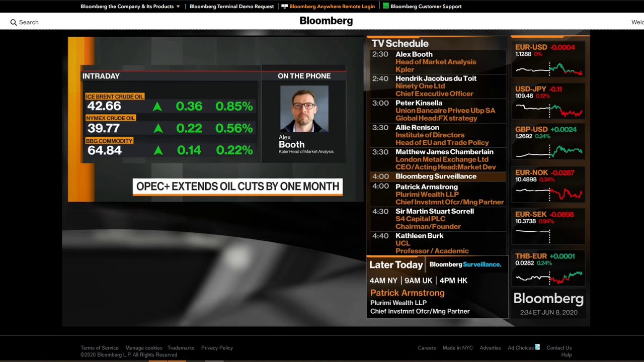Open Bloomberg Terminal Demo Request link
Screen dimensions: 644x362
(231, 7)
